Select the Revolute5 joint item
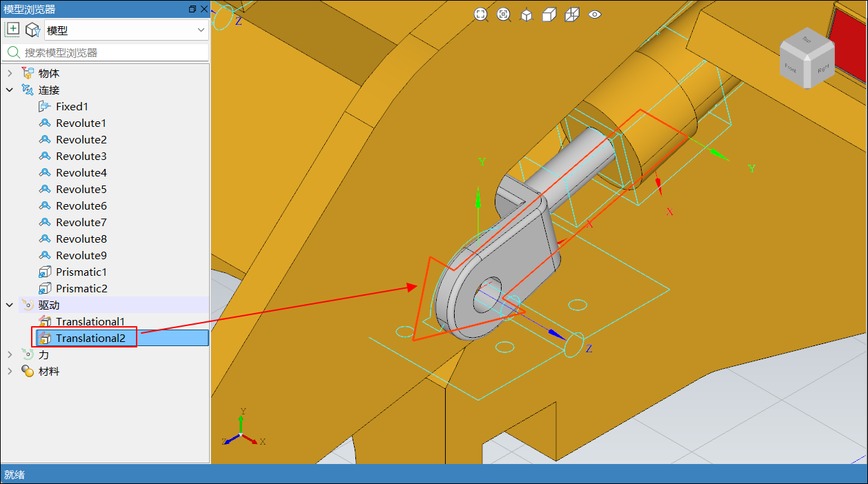The height and width of the screenshot is (484, 868). (x=81, y=189)
